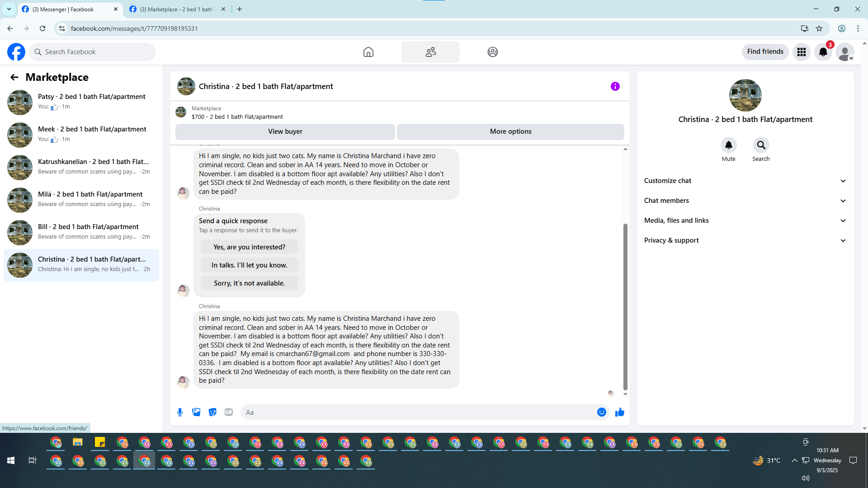This screenshot has height=488, width=868.
Task: Open conversation information (purple i icon)
Action: [615, 86]
